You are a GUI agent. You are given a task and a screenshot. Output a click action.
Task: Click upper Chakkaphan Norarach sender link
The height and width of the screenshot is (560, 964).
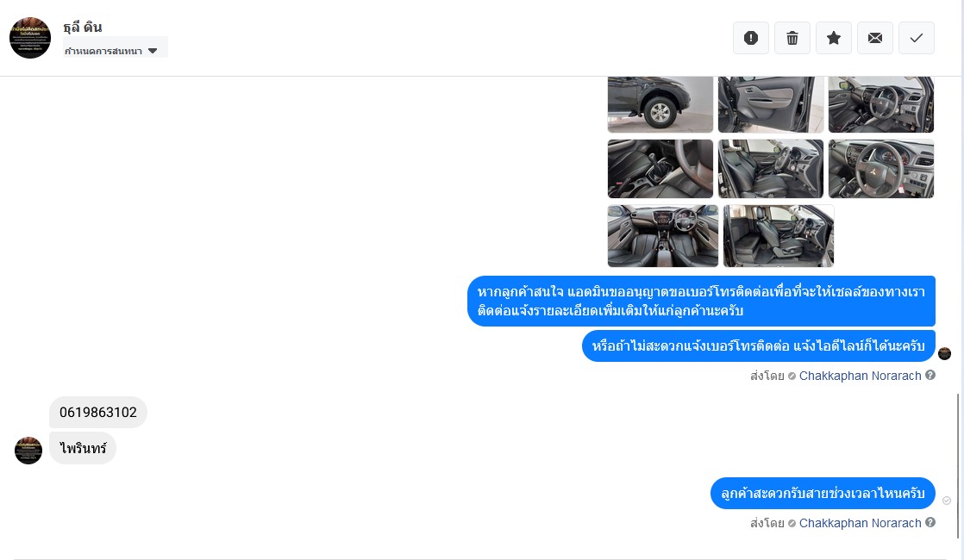coord(860,376)
